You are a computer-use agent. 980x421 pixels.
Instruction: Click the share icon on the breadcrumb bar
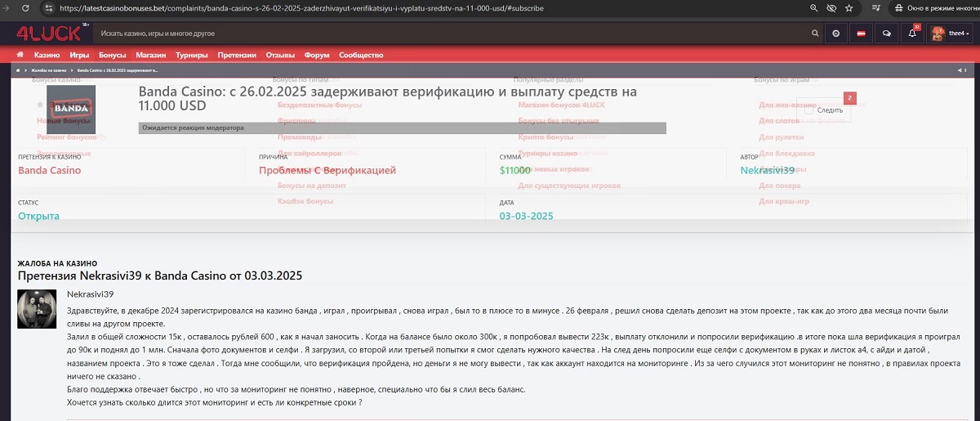(960, 70)
